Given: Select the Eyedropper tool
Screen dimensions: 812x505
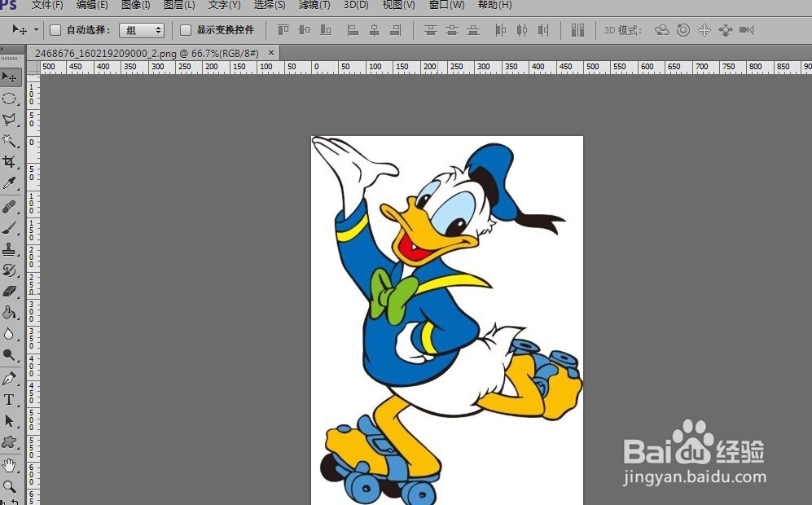Looking at the screenshot, I should pyautogui.click(x=10, y=182).
